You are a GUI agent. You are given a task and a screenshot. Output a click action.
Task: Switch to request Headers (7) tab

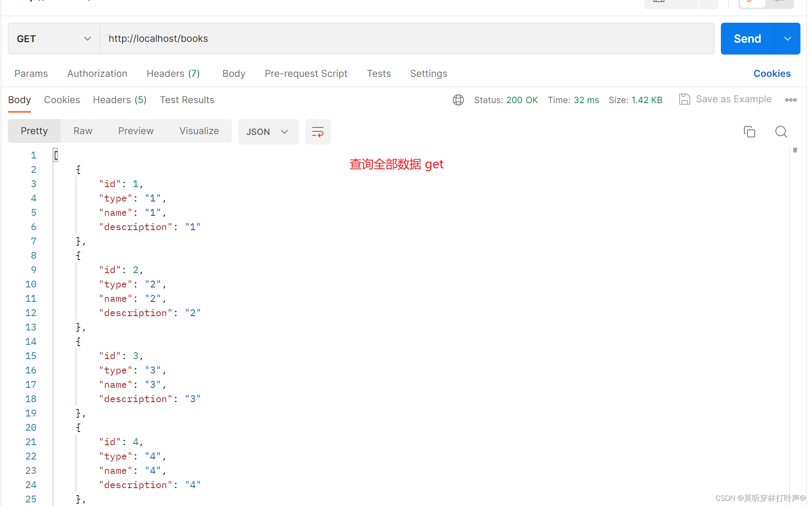pyautogui.click(x=173, y=74)
